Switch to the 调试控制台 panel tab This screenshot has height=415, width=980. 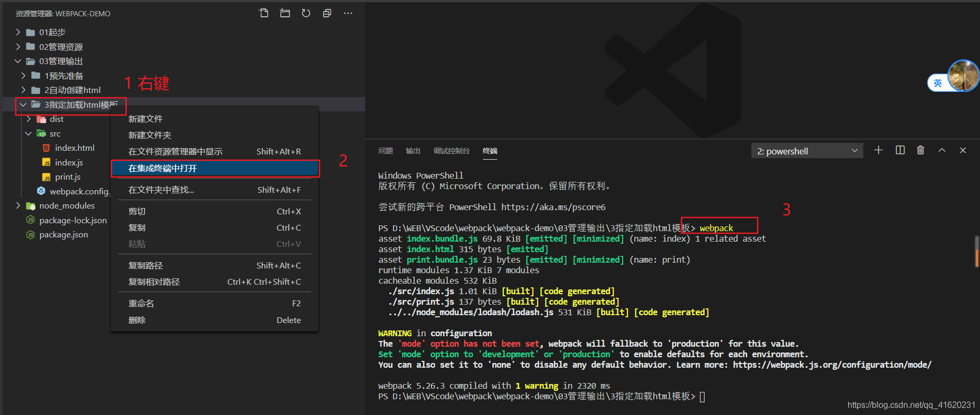coord(451,151)
